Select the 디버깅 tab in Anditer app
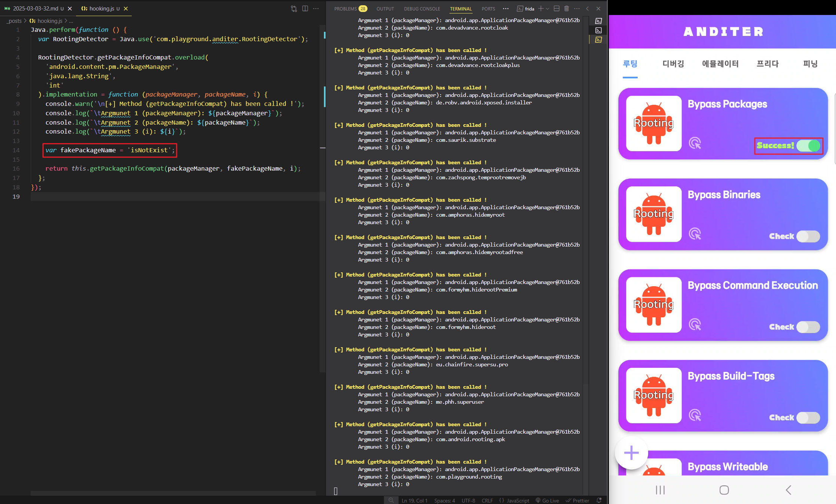836x504 pixels. pos(673,64)
